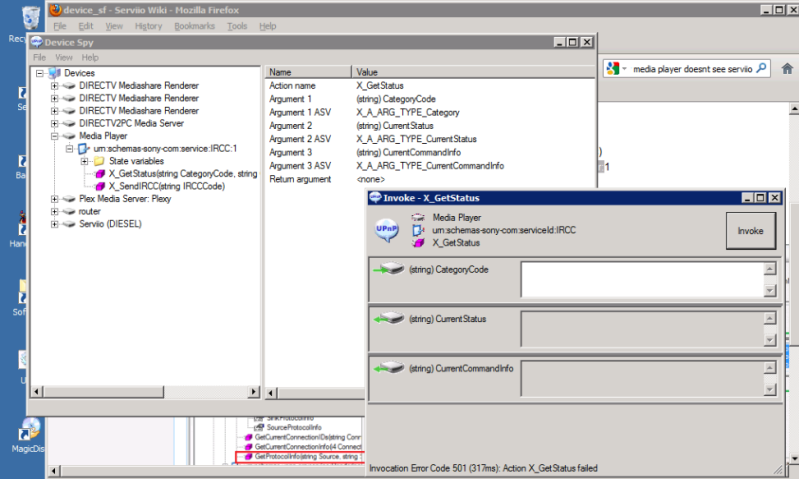Click the Invoke button
The image size is (799, 479).
751,231
